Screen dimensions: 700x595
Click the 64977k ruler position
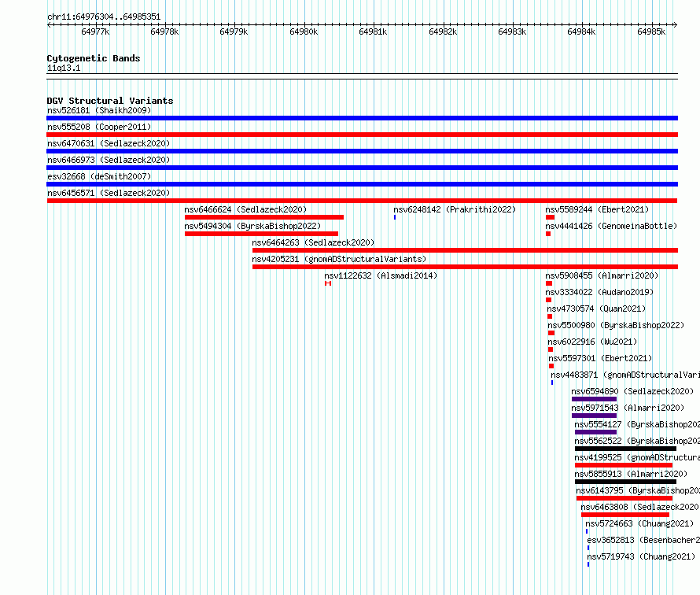click(x=95, y=31)
